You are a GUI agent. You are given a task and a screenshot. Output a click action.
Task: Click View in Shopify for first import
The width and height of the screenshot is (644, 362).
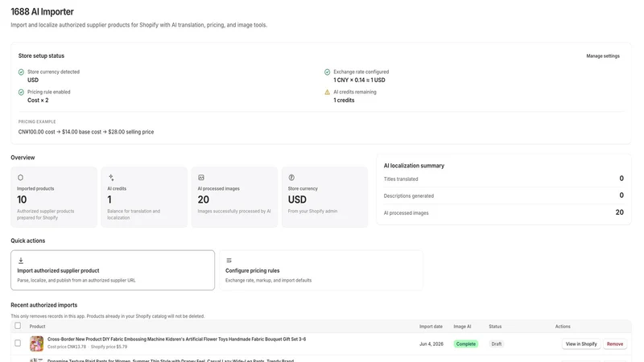581,344
